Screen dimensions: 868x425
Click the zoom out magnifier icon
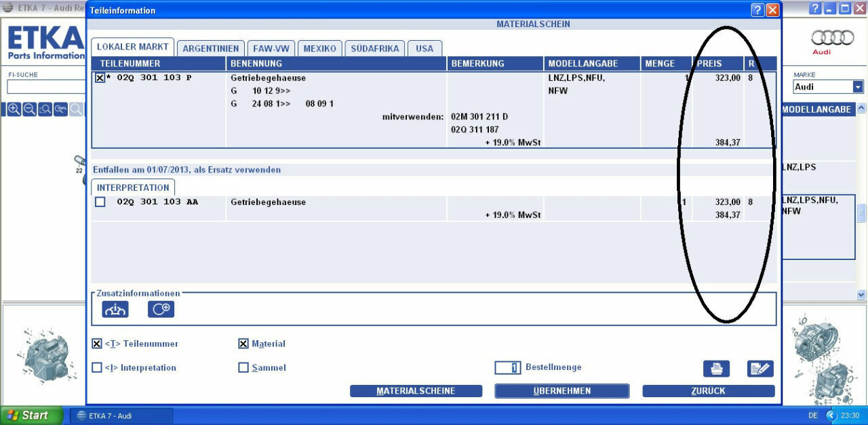coord(29,109)
